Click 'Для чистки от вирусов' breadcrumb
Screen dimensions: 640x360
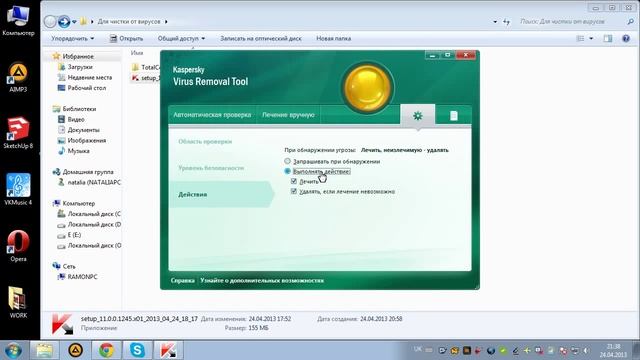(129, 22)
